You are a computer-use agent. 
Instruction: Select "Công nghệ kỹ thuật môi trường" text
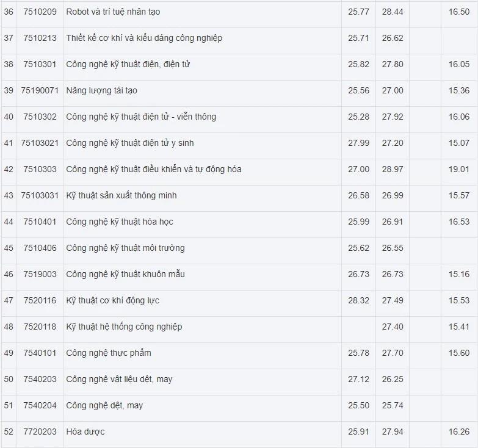pos(125,248)
